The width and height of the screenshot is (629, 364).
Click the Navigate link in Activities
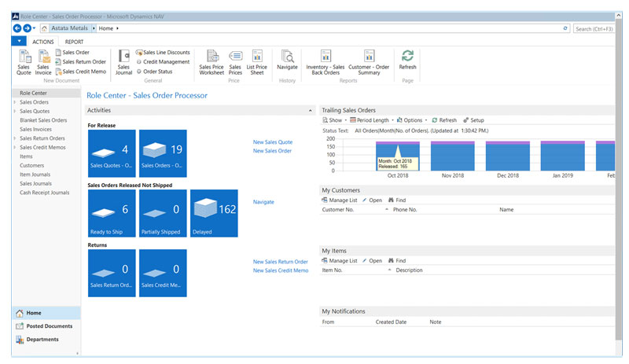[263, 202]
